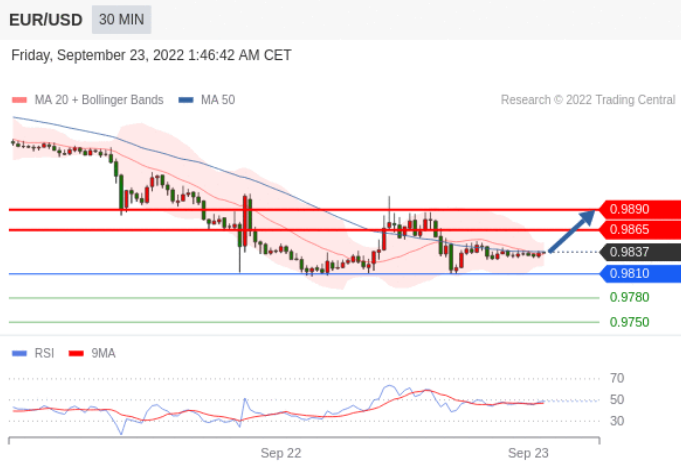Select the 0.9810 pivot price label

coord(640,274)
